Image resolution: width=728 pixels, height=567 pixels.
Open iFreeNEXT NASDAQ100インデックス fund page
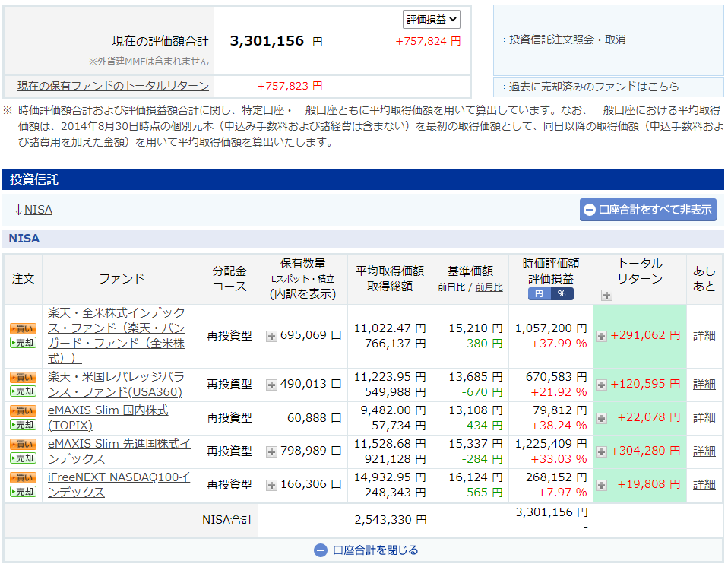click(x=119, y=485)
